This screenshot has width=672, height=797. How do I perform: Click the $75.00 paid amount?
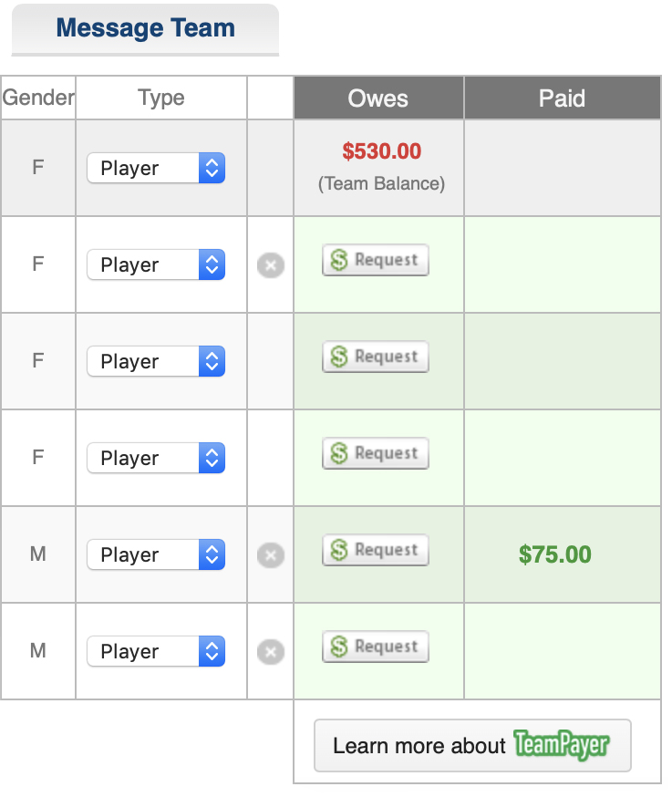tap(555, 554)
